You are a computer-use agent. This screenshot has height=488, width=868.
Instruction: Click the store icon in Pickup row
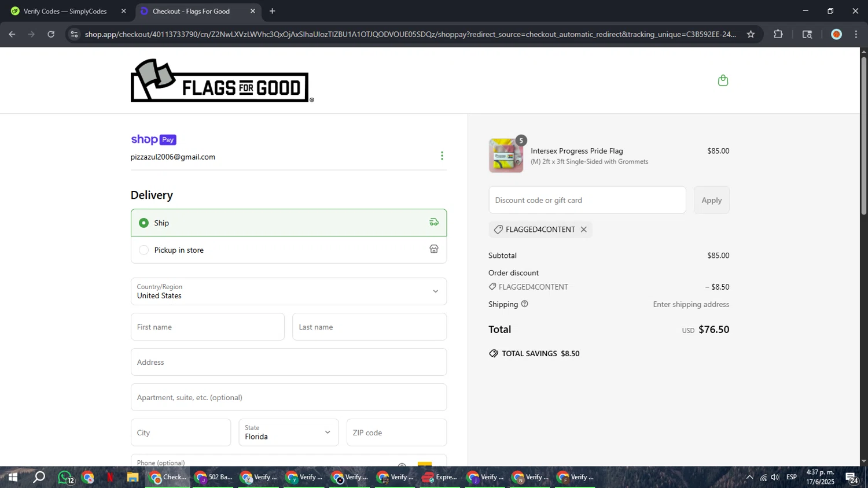pos(434,249)
